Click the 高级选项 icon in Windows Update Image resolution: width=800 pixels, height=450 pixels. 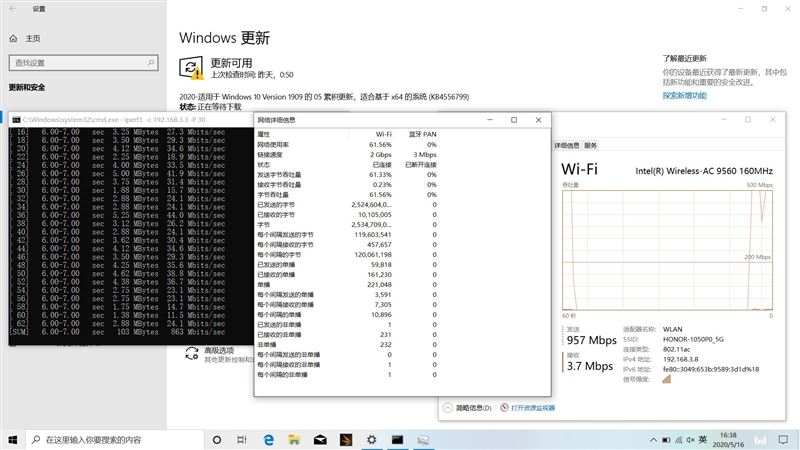click(192, 353)
